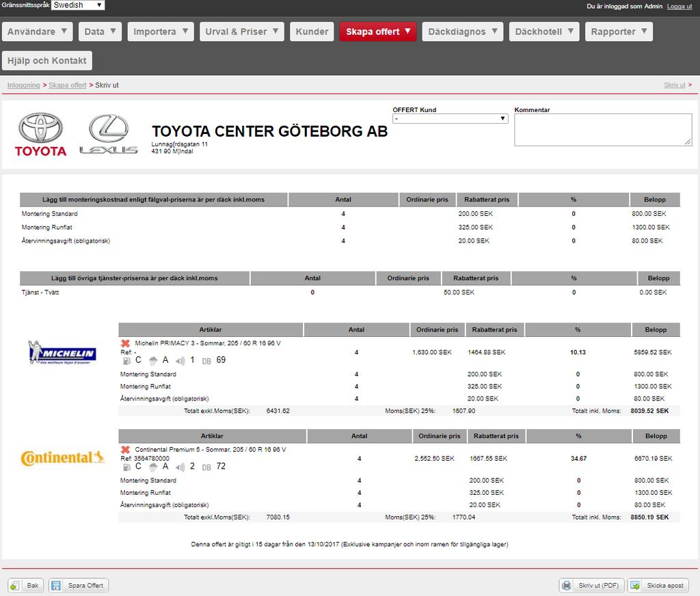
Task: Remove the Michelin PRIMACY 3 article
Action: point(126,343)
